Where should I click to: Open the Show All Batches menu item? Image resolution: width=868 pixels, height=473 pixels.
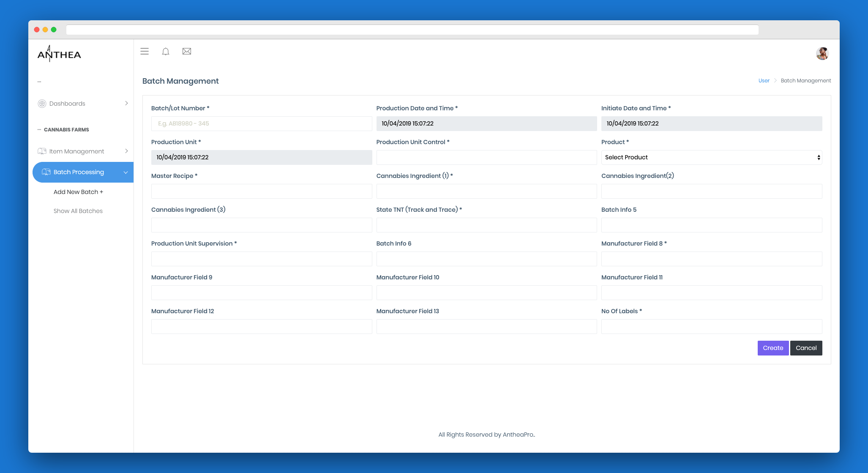click(78, 211)
